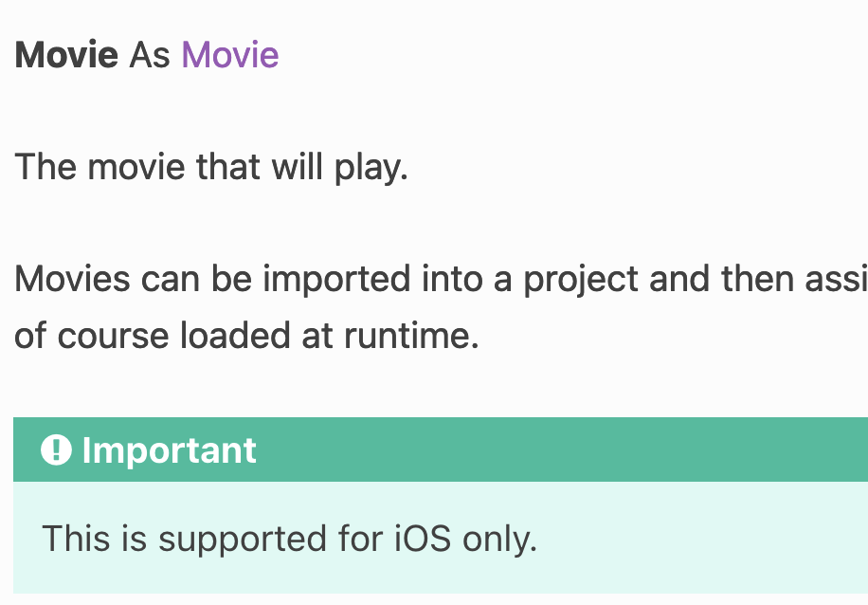
Task: Click 'The movie that will play' sentence
Action: pyautogui.click(x=211, y=167)
